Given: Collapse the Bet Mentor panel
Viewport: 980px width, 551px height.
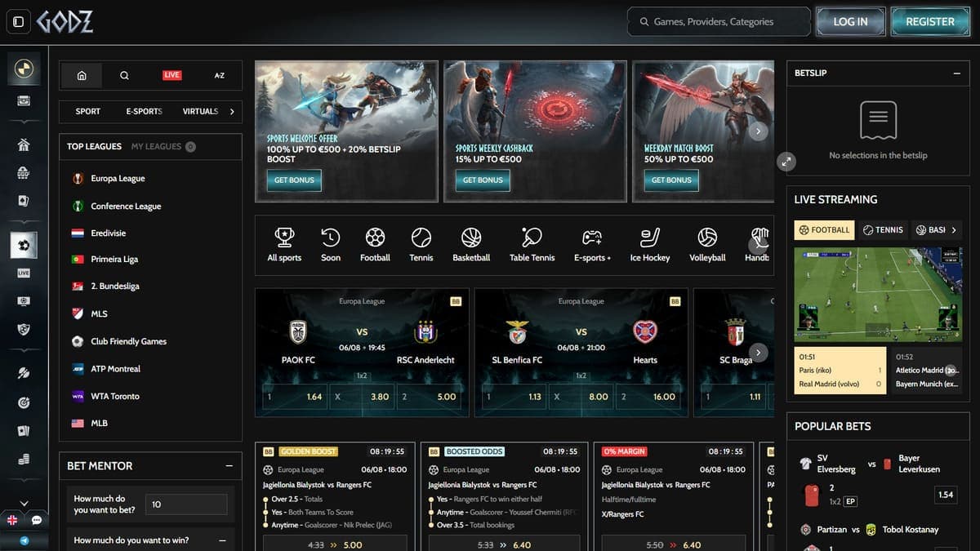Looking at the screenshot, I should pos(229,466).
